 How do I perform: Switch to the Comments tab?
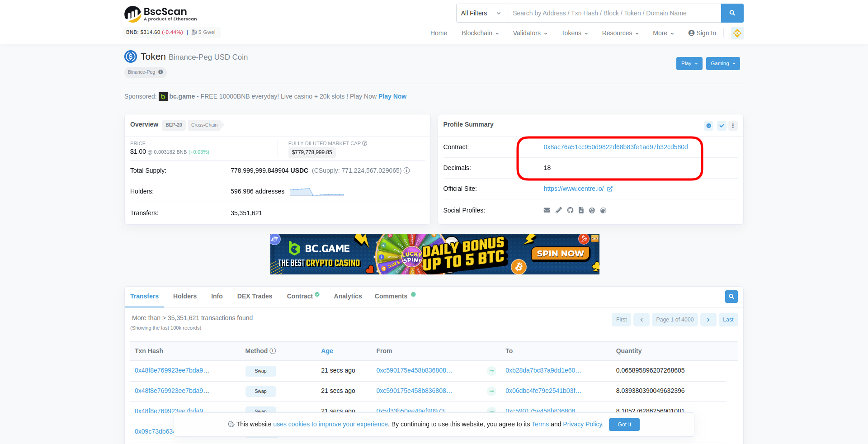point(395,296)
